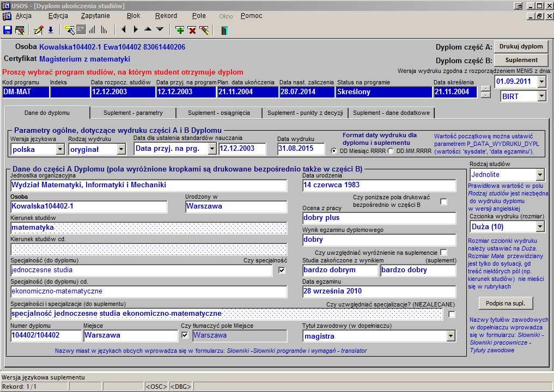Click the Data urodzenia field
Viewport: 554px width, 392px height.
[x=379, y=185]
